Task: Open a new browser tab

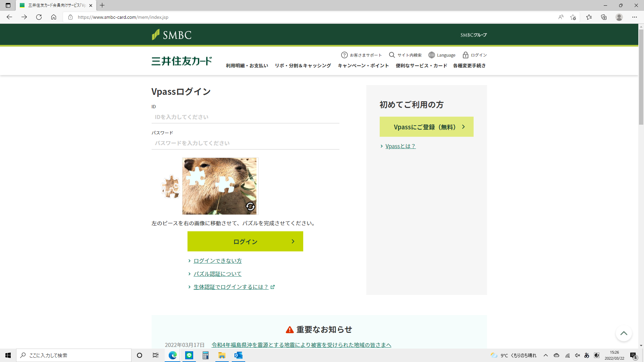Action: pos(102,5)
